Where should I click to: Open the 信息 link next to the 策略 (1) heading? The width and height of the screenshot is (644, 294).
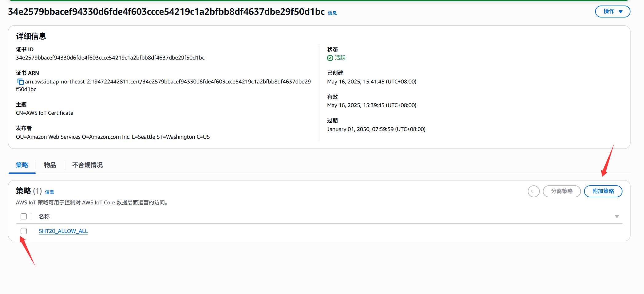[x=49, y=192]
